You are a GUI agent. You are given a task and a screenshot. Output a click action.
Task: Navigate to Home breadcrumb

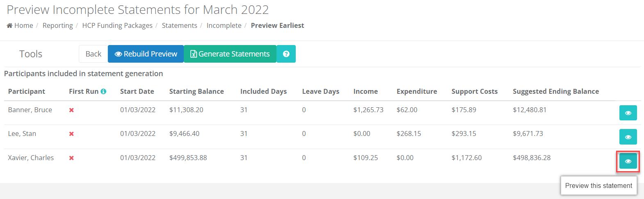pos(20,25)
